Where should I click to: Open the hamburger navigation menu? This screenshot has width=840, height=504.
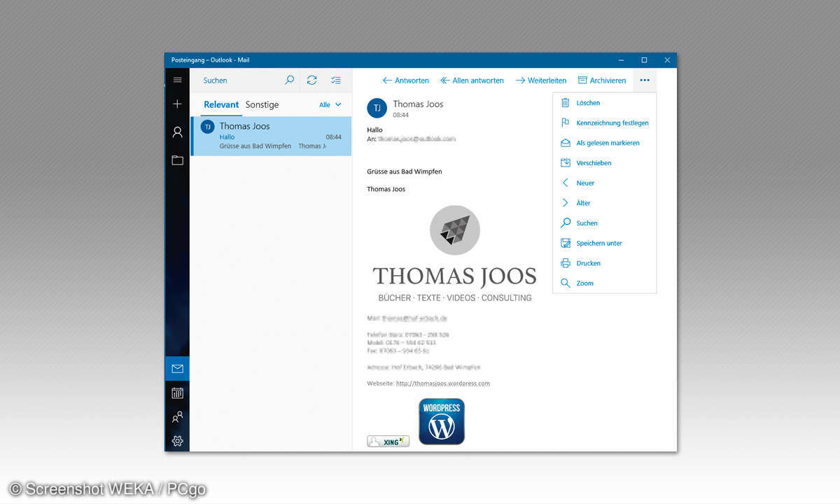(x=177, y=80)
